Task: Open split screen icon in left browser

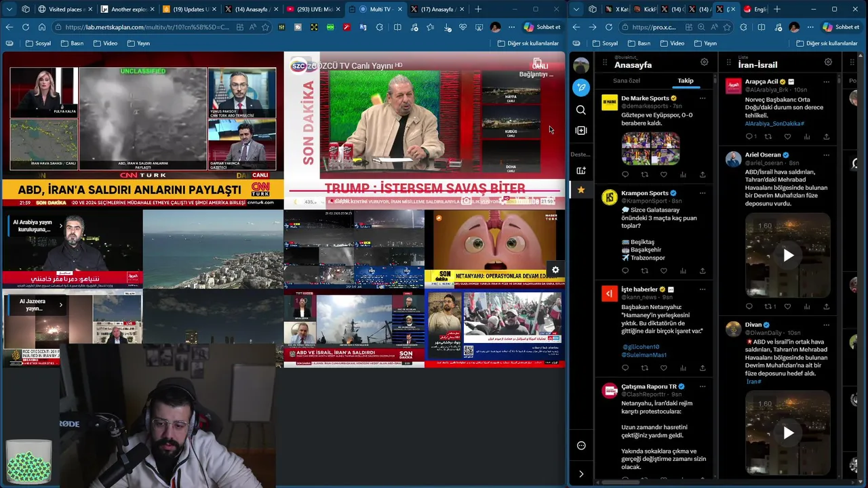Action: [397, 27]
